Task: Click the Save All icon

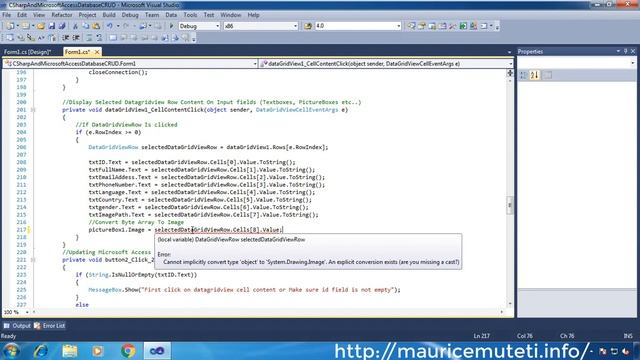Action: click(62, 26)
